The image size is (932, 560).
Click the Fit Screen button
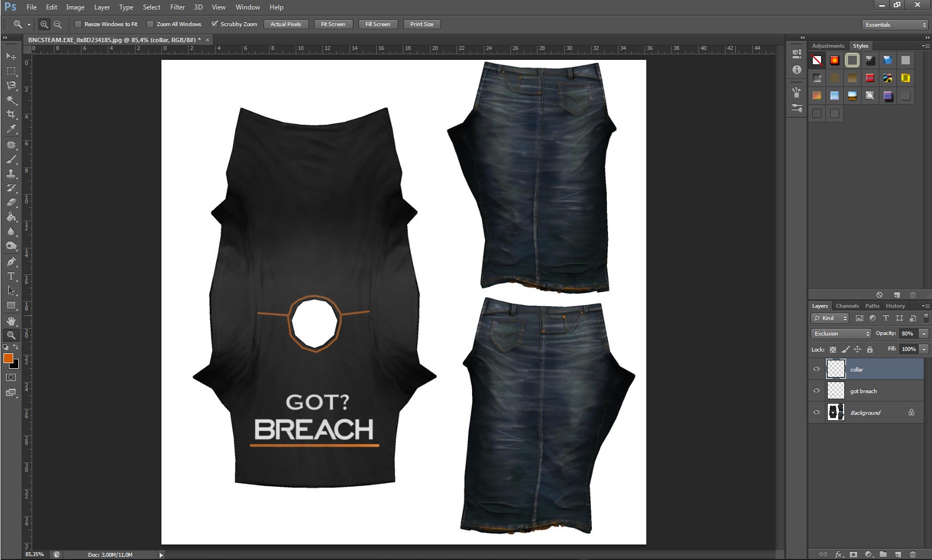[333, 24]
